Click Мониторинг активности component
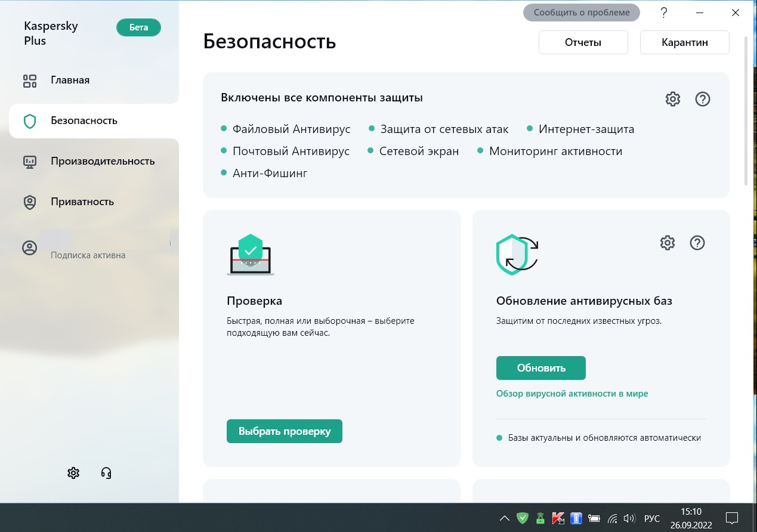 [x=550, y=151]
